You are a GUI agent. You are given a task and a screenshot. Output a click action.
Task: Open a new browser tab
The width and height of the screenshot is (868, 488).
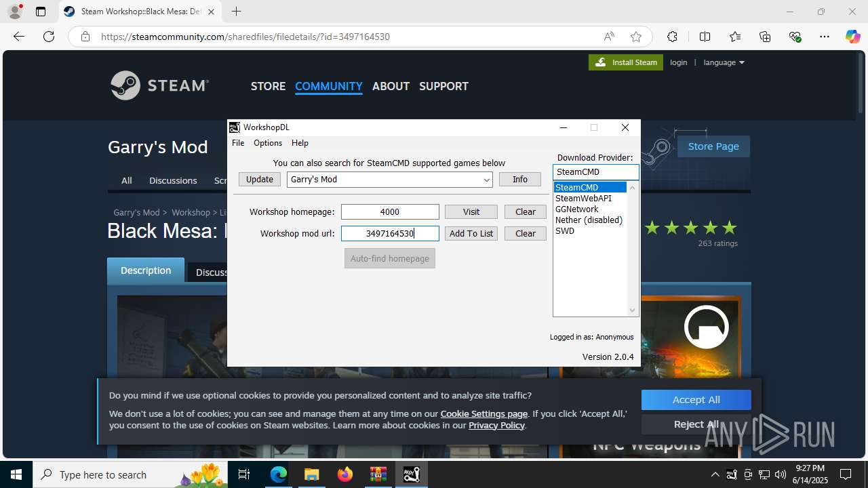(236, 12)
